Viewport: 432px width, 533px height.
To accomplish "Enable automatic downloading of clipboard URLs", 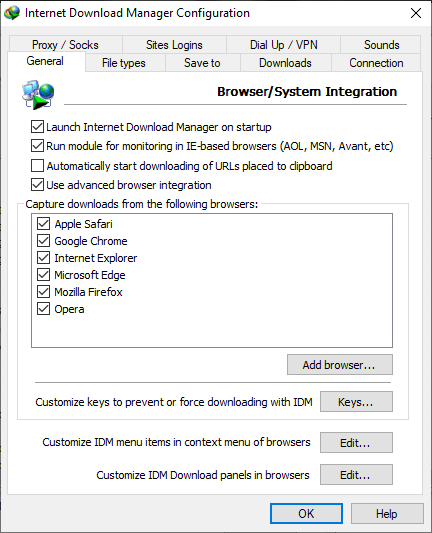I will pos(37,166).
